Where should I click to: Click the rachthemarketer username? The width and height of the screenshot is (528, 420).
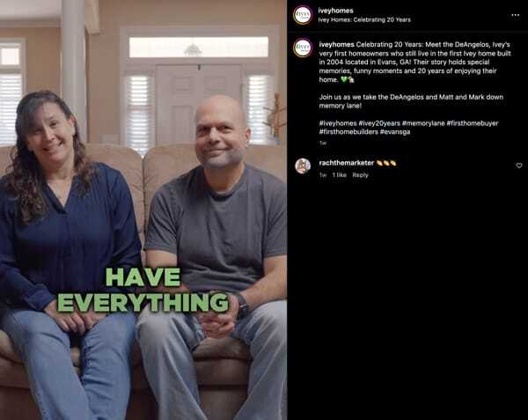[x=347, y=163]
